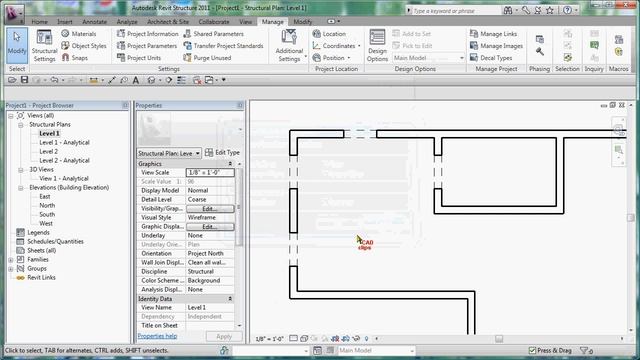
Task: Collapse Structural Plans node
Action: tap(20, 125)
